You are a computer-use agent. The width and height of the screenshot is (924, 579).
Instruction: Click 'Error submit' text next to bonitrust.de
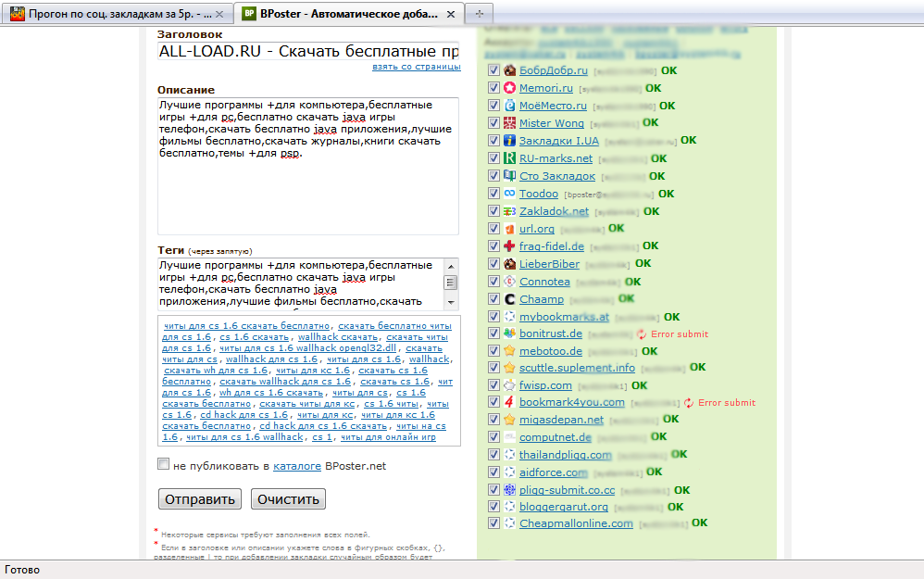click(x=680, y=334)
